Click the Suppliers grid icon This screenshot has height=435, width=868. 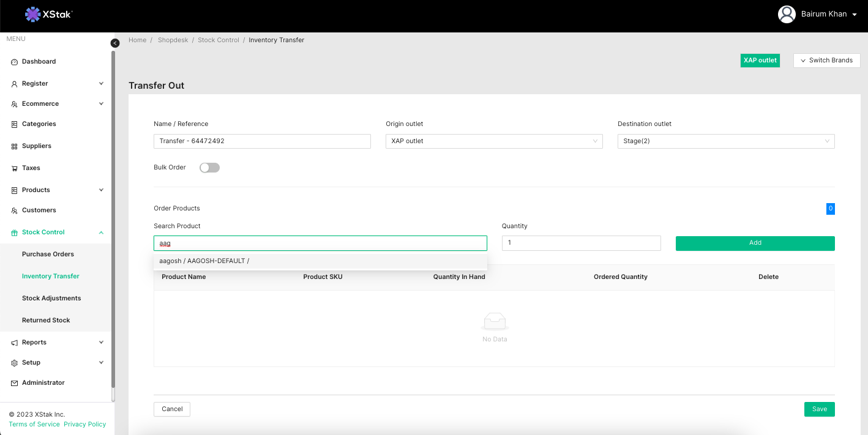click(x=15, y=146)
